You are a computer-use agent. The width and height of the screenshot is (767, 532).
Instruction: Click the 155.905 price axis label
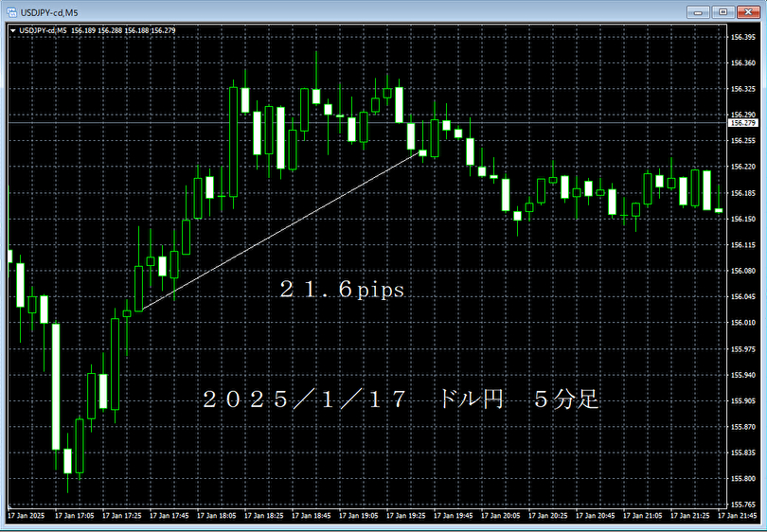point(743,401)
